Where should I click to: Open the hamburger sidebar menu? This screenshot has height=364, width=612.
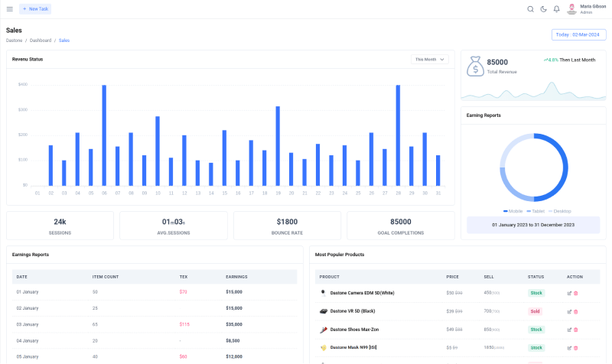click(x=9, y=9)
